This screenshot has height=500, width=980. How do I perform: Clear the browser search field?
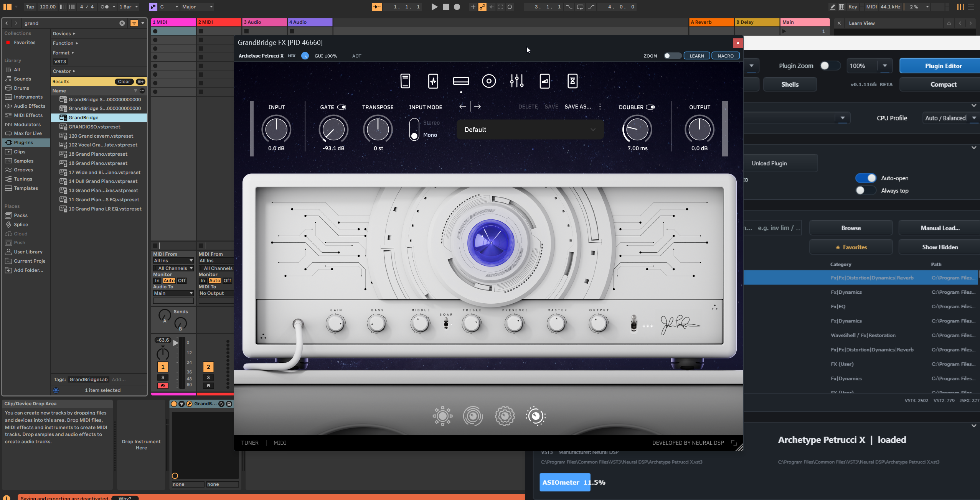click(x=122, y=23)
